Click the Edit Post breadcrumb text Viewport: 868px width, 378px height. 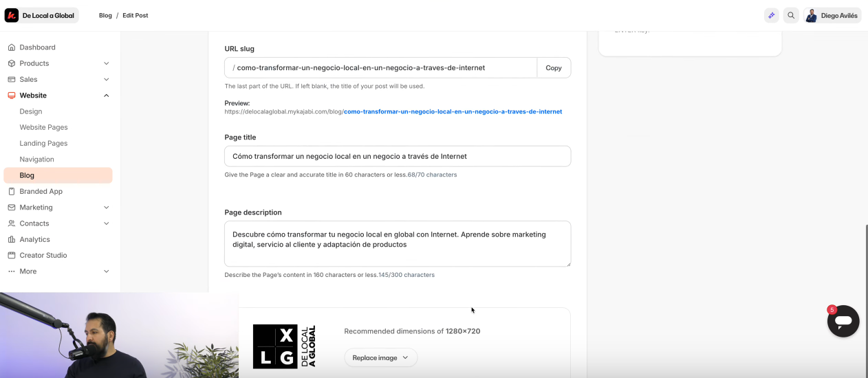[135, 15]
